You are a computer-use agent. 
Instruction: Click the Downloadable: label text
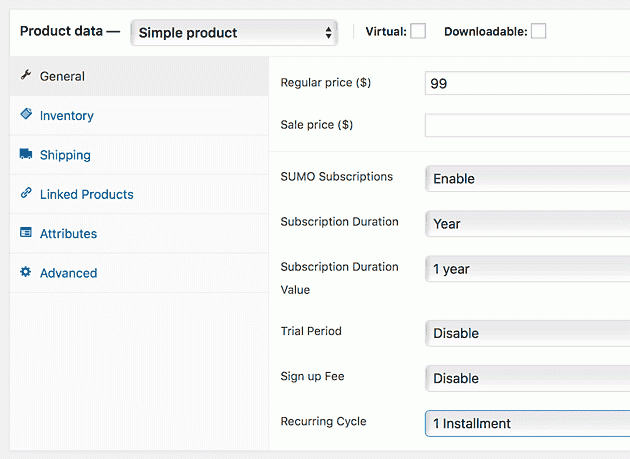click(486, 31)
